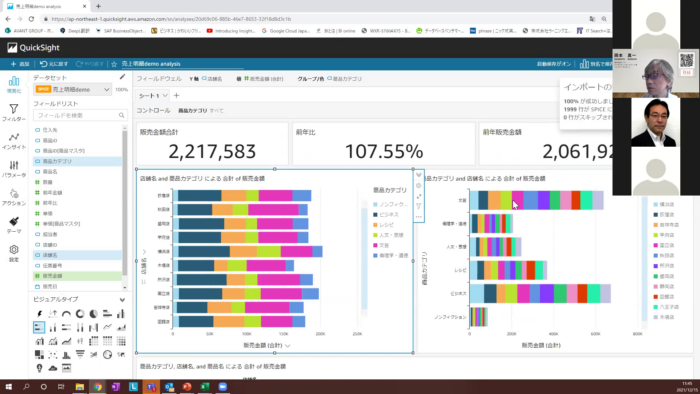Select the word cloud visual type
The width and height of the screenshot is (700, 394).
coord(53,368)
